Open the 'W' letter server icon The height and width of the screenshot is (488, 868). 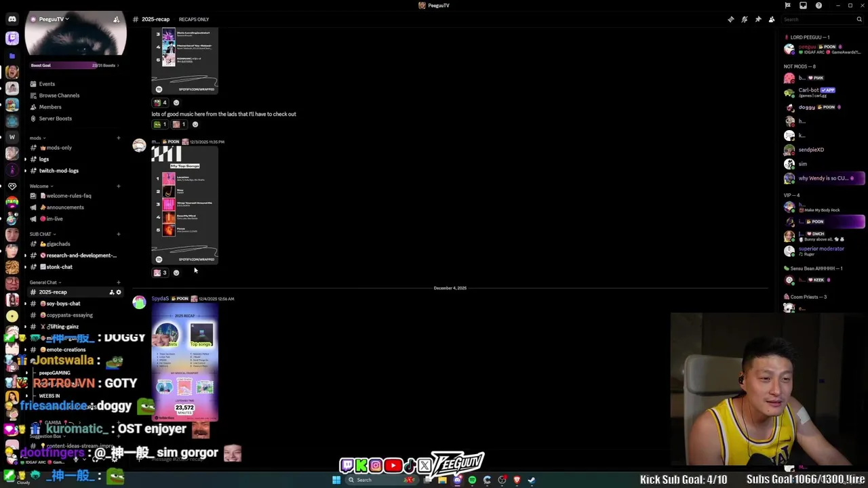click(12, 137)
